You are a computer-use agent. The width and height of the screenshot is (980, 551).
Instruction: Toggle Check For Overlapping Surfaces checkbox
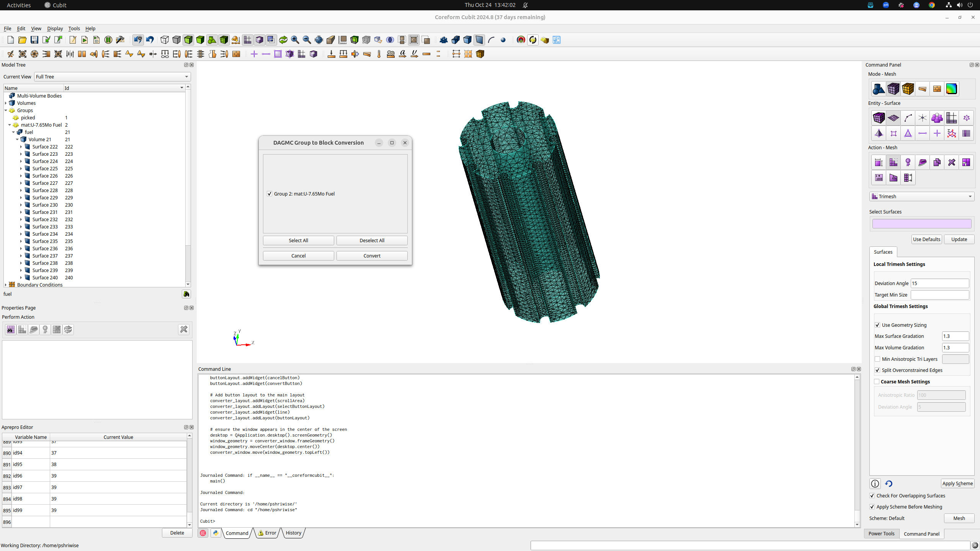(872, 496)
